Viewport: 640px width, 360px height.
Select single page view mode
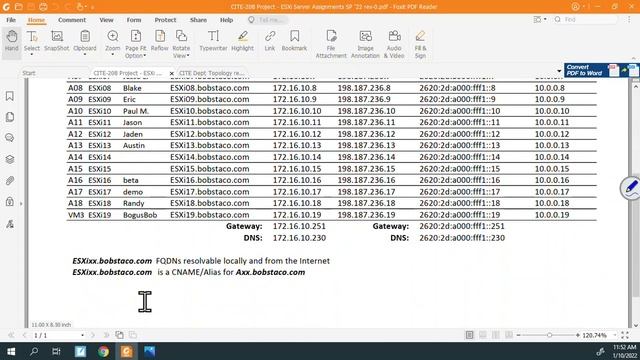point(469,335)
